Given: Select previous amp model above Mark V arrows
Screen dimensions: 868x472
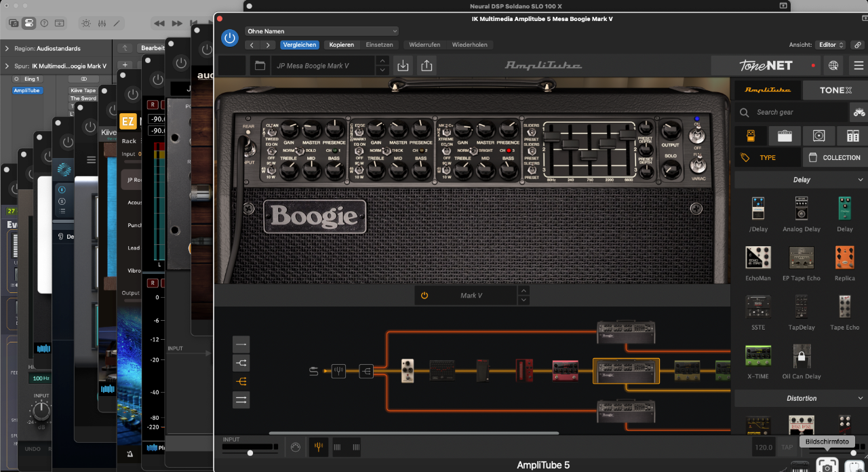Looking at the screenshot, I should coord(523,291).
